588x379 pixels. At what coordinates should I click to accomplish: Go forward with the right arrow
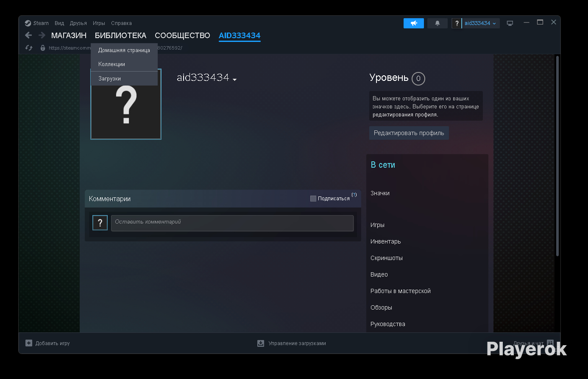(x=42, y=36)
